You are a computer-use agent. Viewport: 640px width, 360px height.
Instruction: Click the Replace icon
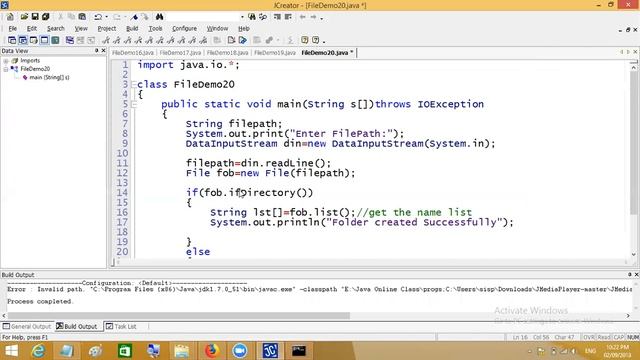263,17
